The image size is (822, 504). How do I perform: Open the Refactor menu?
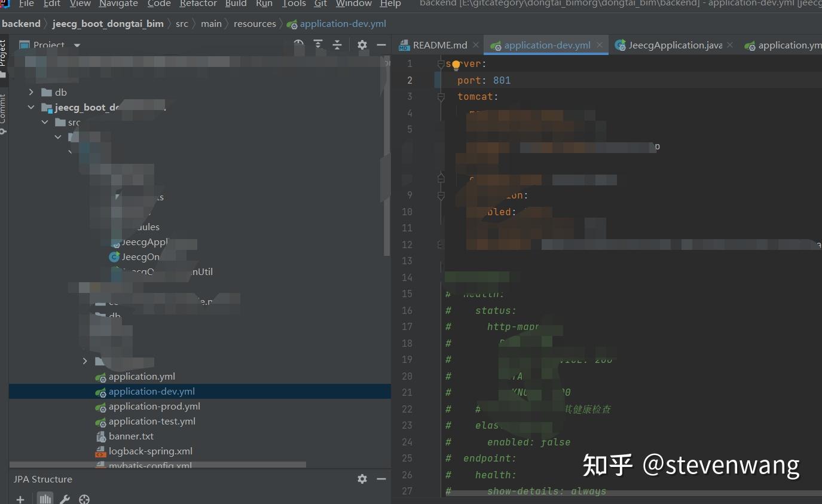tap(198, 4)
